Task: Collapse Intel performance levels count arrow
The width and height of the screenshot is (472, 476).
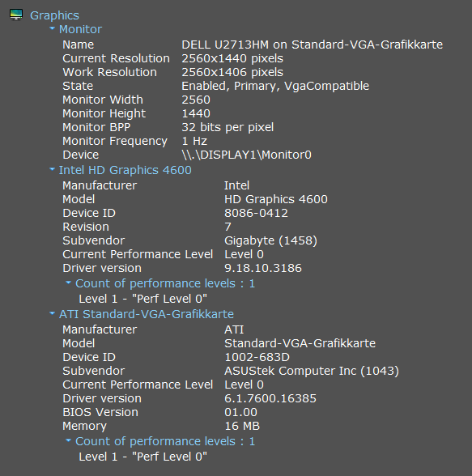Action: pyautogui.click(x=68, y=283)
